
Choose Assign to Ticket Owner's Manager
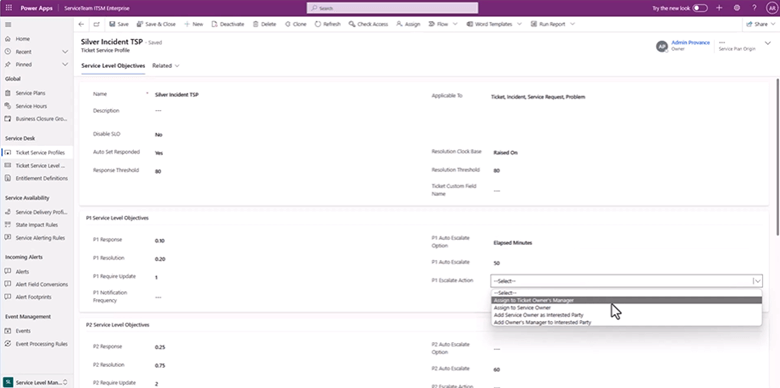click(626, 300)
